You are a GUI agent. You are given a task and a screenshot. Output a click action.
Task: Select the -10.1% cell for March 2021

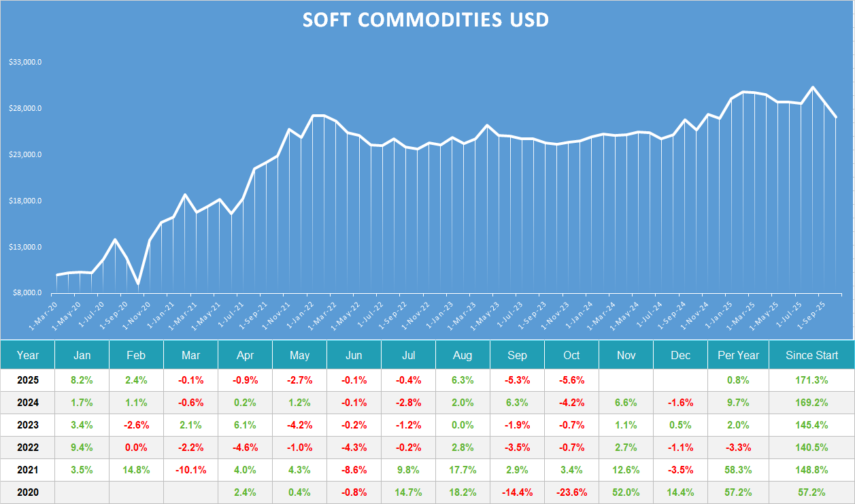[x=190, y=469]
